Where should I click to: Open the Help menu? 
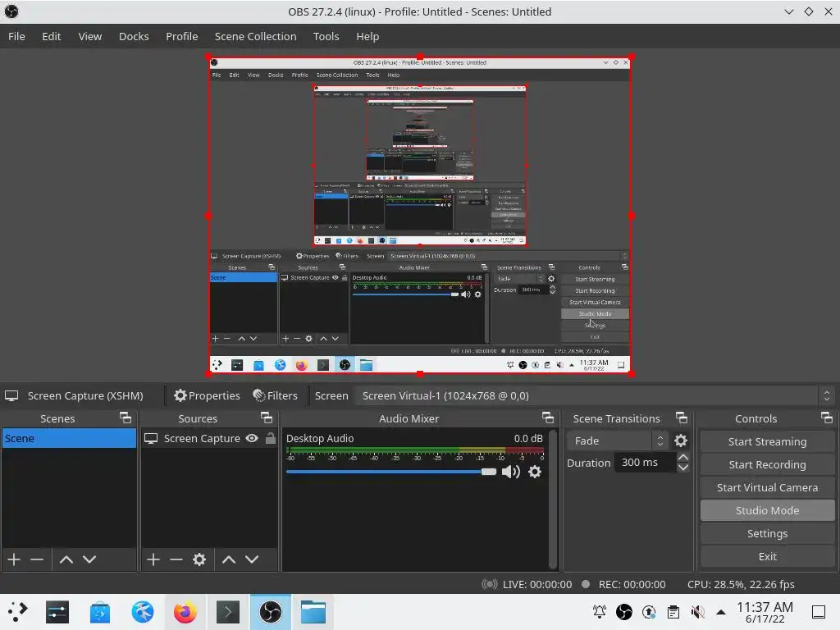(x=367, y=36)
